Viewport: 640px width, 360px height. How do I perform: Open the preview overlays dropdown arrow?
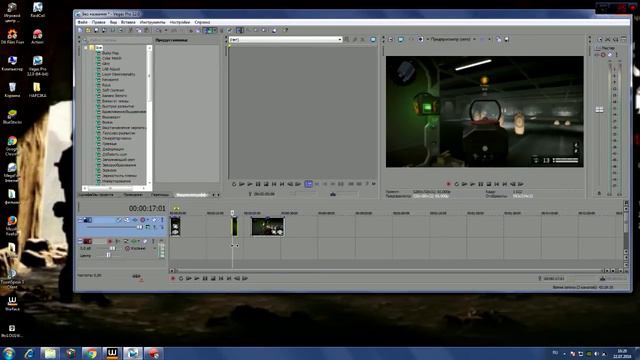tap(489, 40)
